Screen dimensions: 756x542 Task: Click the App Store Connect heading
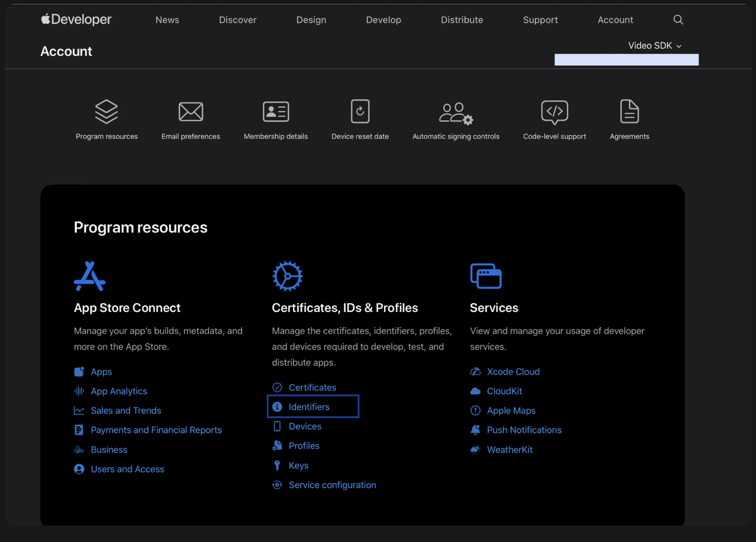tap(127, 308)
